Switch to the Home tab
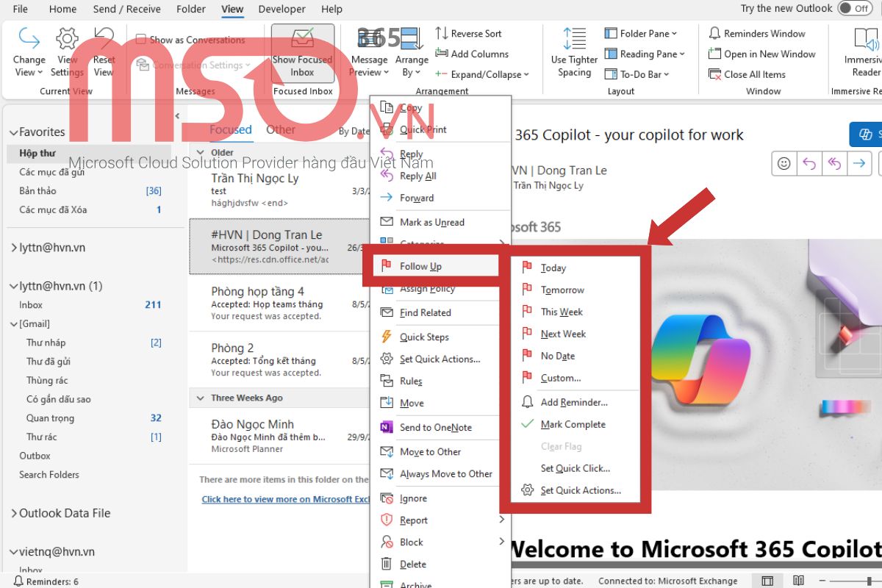Image resolution: width=882 pixels, height=588 pixels. click(x=62, y=9)
